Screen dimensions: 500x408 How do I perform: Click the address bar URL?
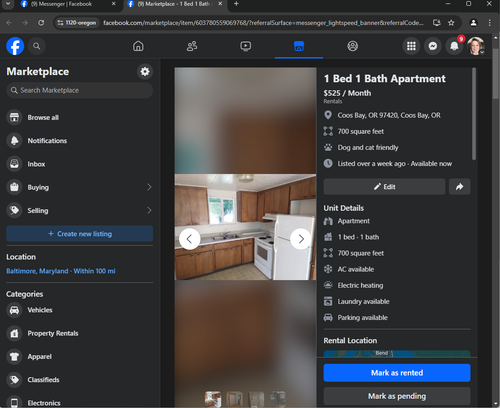click(263, 23)
